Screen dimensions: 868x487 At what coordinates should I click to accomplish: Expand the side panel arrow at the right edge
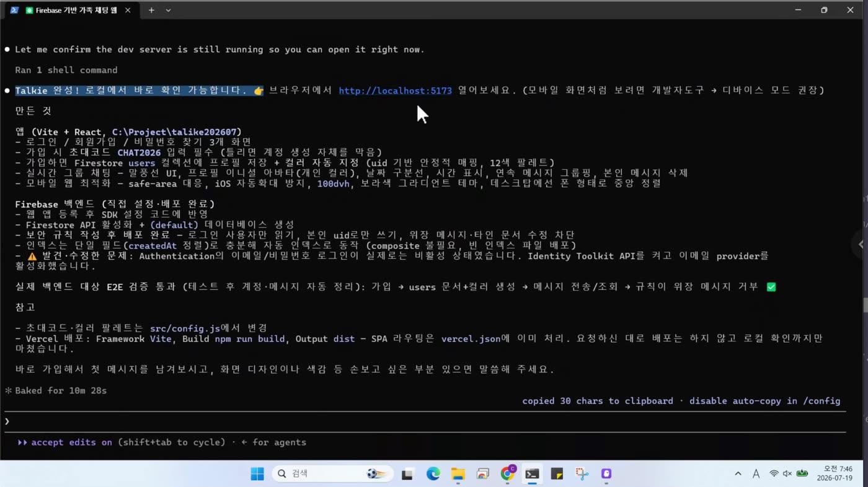click(861, 244)
